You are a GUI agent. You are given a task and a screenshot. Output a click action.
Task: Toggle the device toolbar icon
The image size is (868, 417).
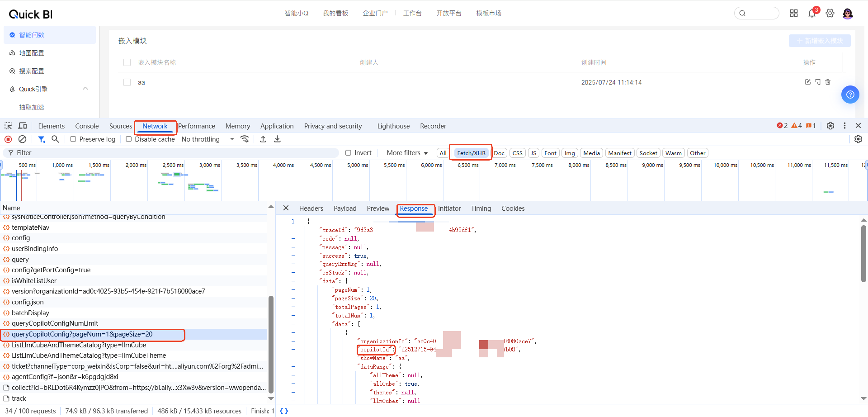(23, 126)
